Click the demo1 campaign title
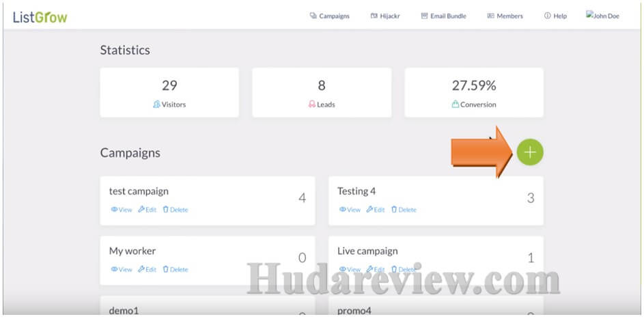 (x=124, y=311)
